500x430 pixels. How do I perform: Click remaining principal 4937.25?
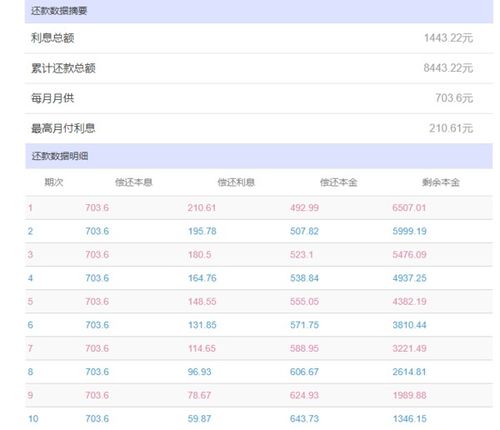[x=409, y=278]
